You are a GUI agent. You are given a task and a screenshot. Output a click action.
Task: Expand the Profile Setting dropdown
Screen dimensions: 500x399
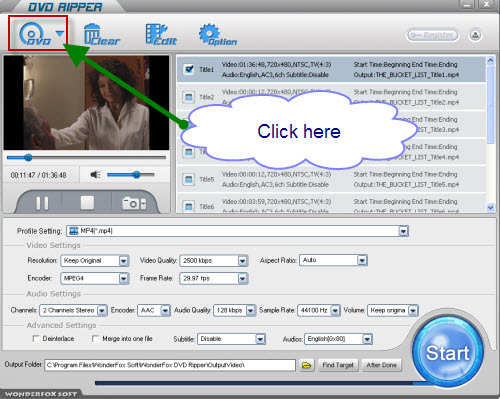pyautogui.click(x=403, y=231)
